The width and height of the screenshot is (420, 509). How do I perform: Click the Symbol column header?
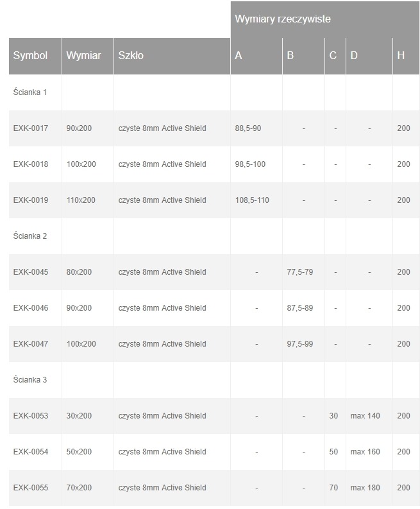click(31, 56)
